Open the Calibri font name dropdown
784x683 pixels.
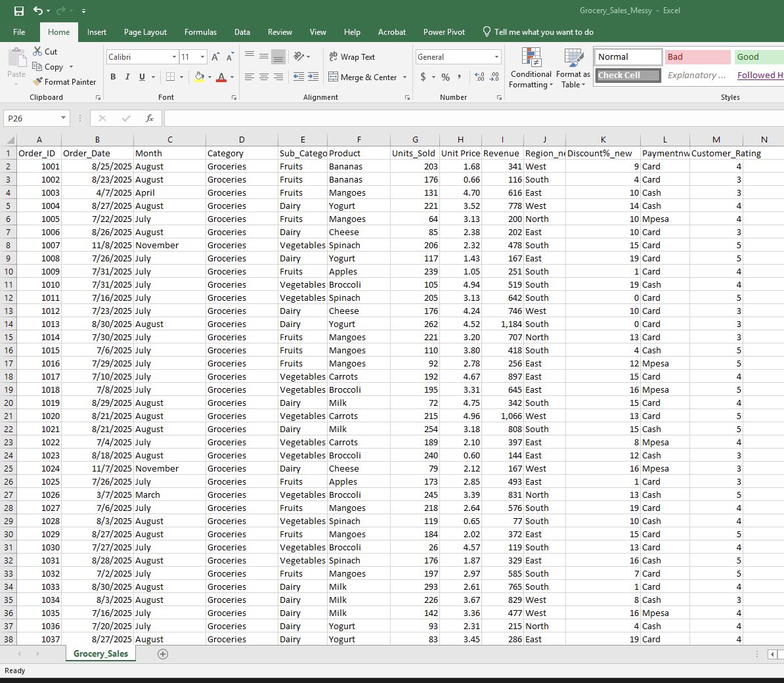(174, 57)
